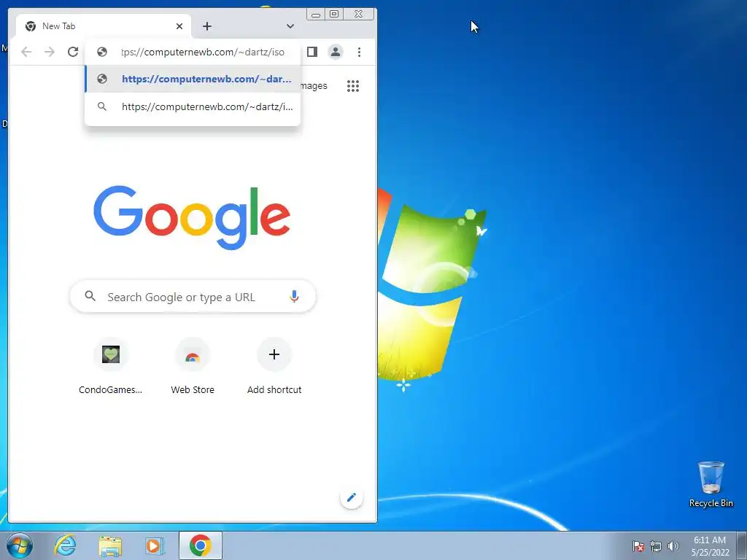Minimize the Chrome window

pyautogui.click(x=316, y=15)
